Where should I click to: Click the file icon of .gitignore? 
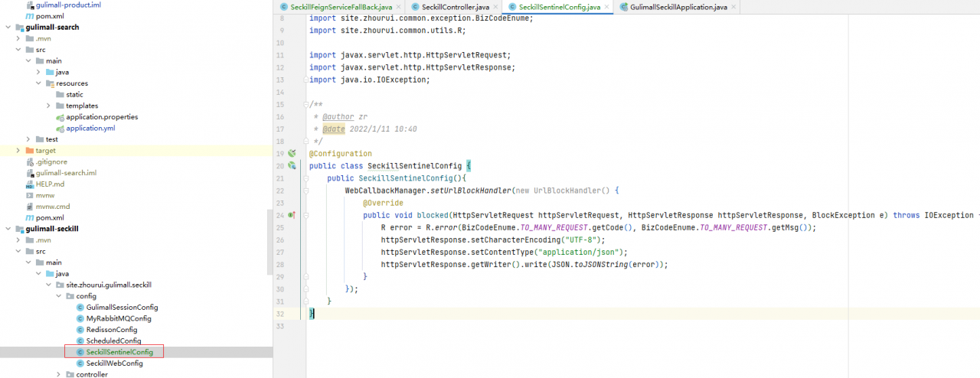pyautogui.click(x=30, y=161)
